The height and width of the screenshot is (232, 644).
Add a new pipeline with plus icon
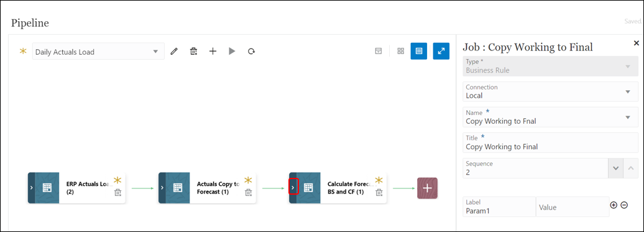tap(213, 52)
